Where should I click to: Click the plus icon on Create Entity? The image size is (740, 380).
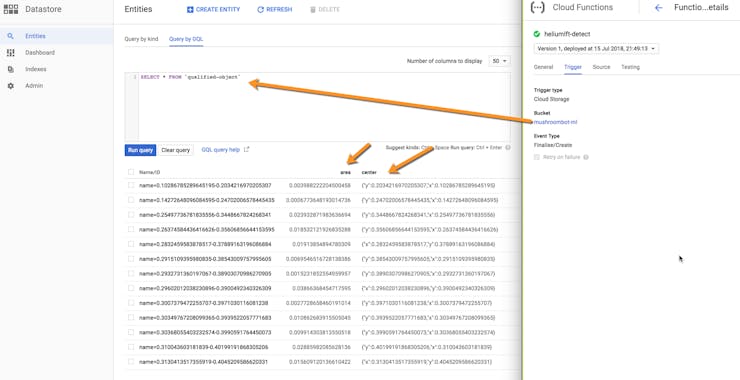[x=190, y=9]
